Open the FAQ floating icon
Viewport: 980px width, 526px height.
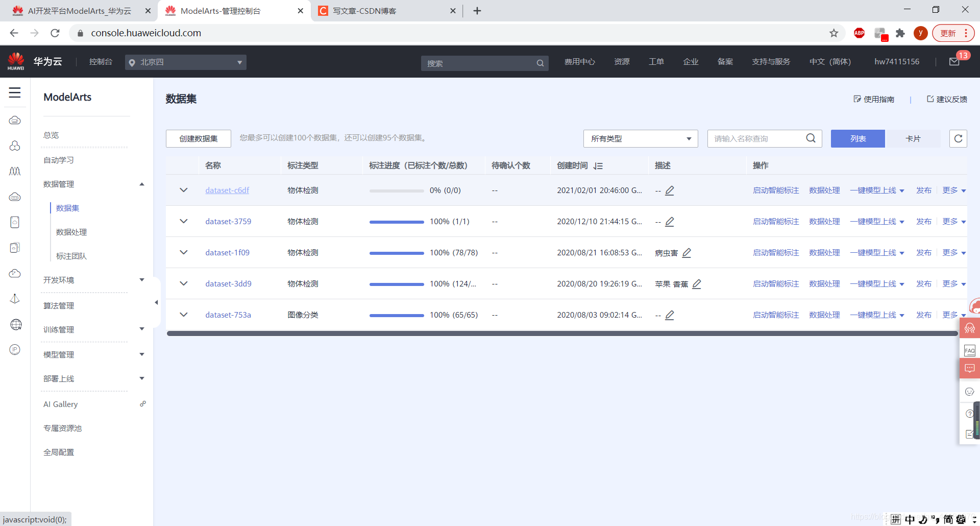coord(970,350)
